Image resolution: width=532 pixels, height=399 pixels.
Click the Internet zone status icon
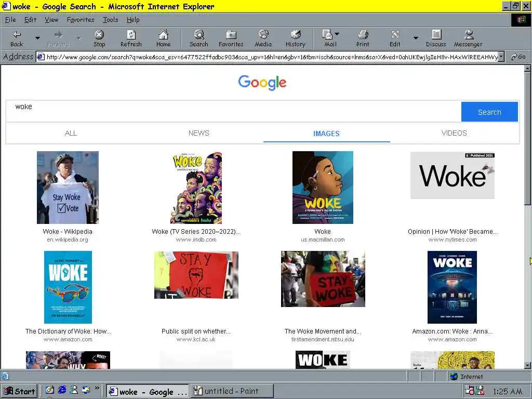tap(454, 376)
